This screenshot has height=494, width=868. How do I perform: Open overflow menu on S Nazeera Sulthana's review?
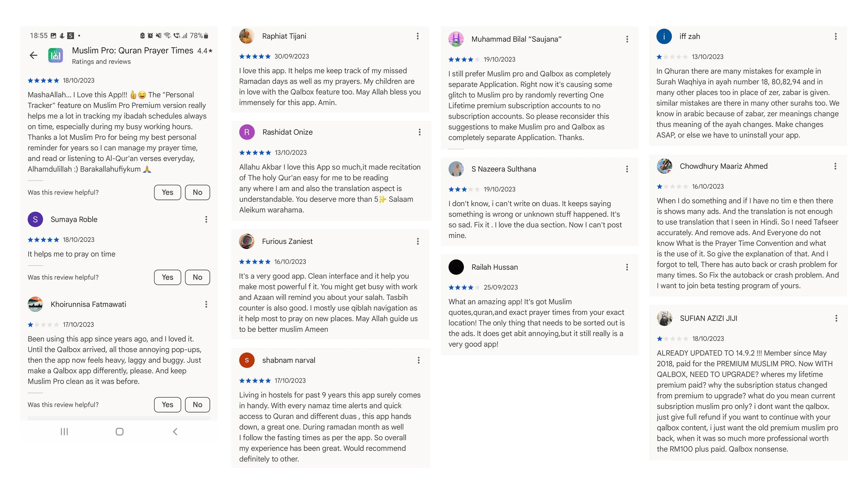[627, 169]
